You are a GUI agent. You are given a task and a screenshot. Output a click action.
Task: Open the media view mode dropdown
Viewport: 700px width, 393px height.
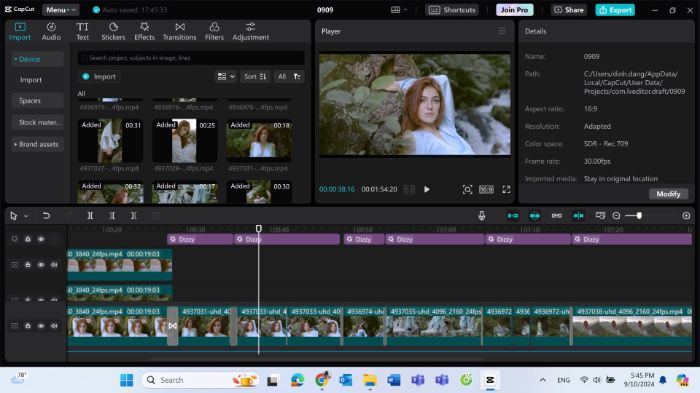click(226, 77)
